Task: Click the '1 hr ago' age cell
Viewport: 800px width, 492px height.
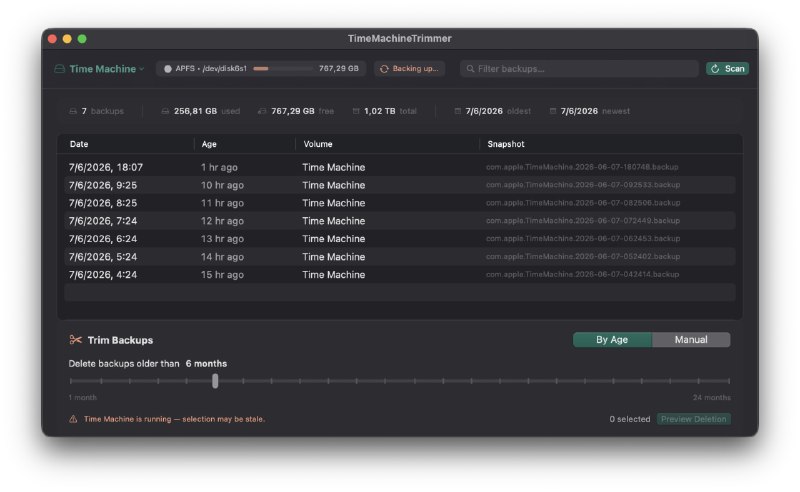Action: 219,167
